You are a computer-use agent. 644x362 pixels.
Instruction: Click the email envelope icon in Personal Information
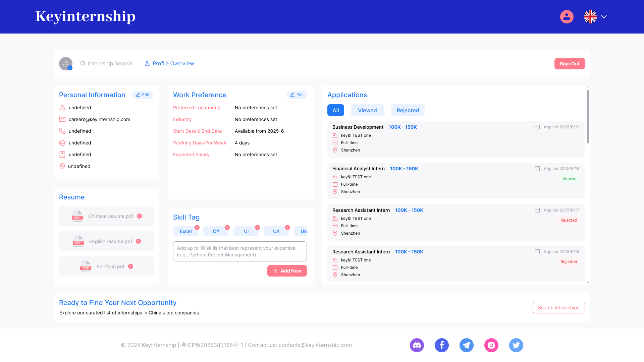click(x=62, y=119)
